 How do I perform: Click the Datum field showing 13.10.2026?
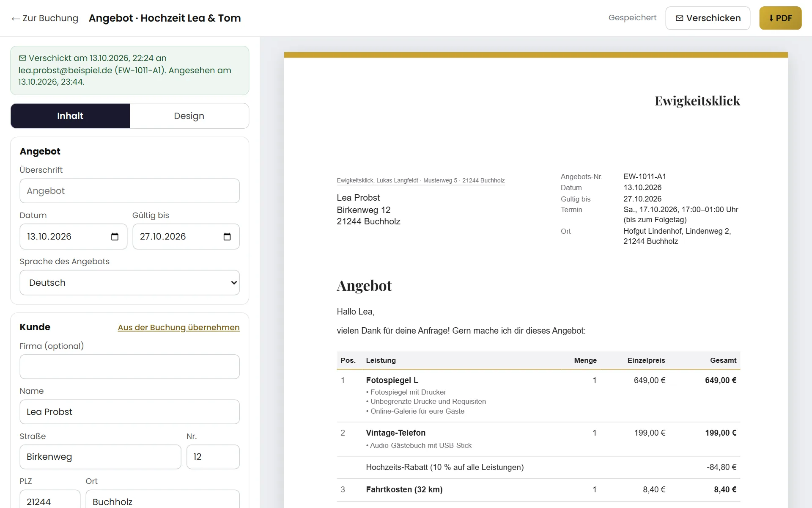(73, 237)
